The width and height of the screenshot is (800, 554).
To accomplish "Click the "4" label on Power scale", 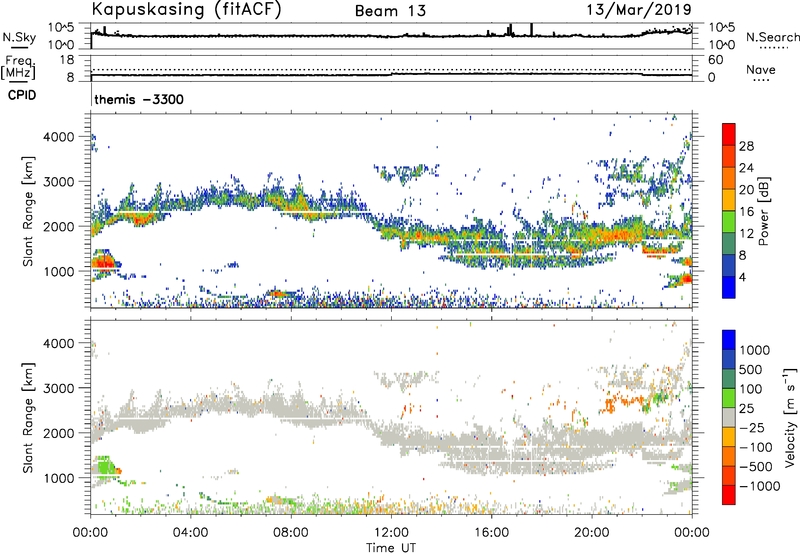I will pyautogui.click(x=742, y=277).
